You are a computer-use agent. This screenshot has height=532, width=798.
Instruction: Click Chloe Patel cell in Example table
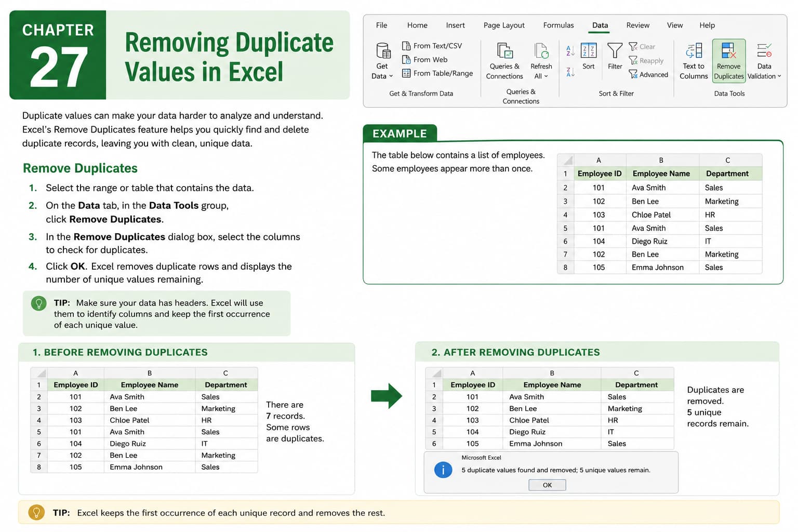click(662, 215)
